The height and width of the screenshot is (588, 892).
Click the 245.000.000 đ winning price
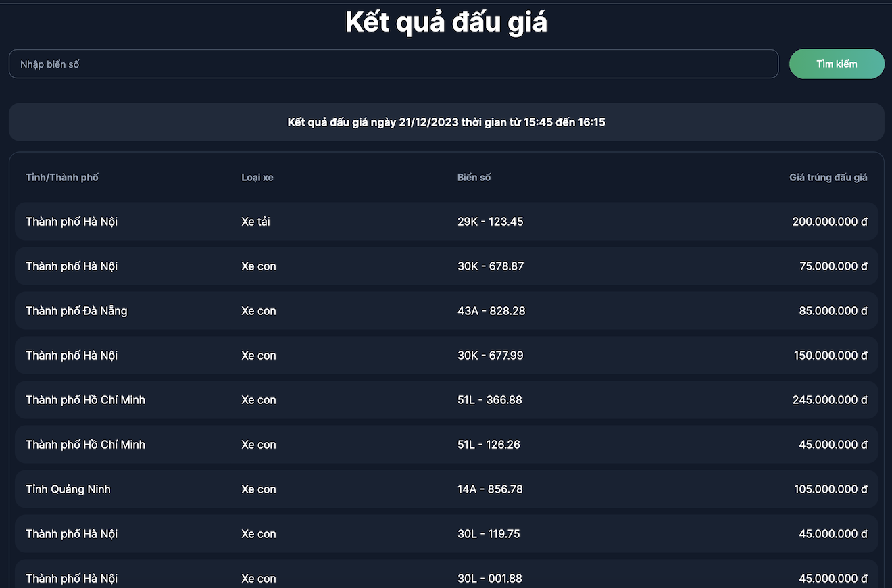(x=829, y=400)
